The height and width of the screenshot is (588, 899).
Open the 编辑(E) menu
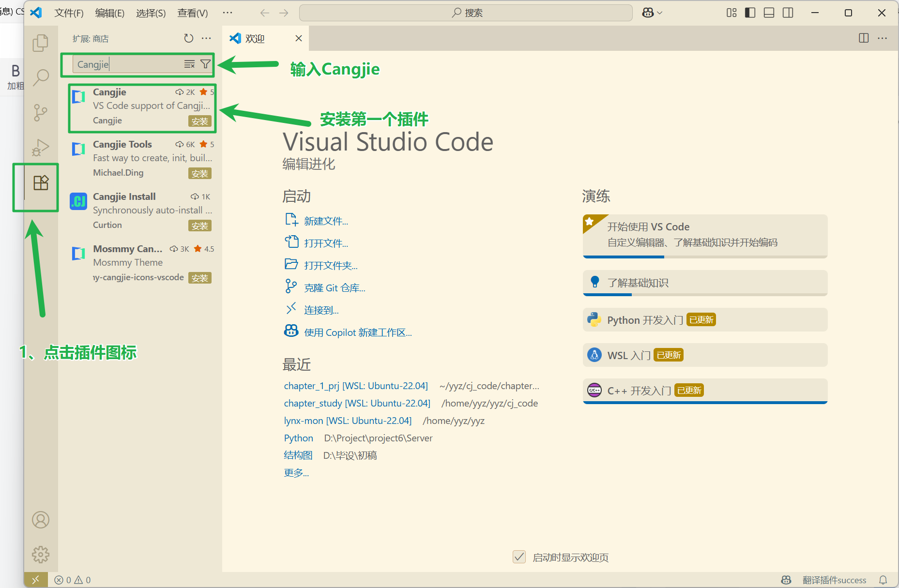pyautogui.click(x=109, y=13)
